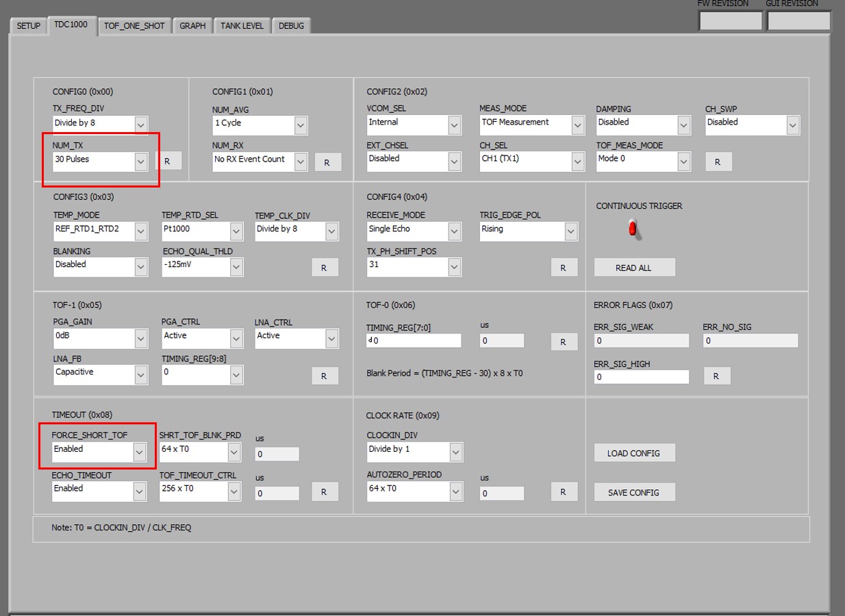This screenshot has width=845, height=616.
Task: Click the us field beside SHRT_TOF_BLNK_PRD
Action: (x=277, y=454)
